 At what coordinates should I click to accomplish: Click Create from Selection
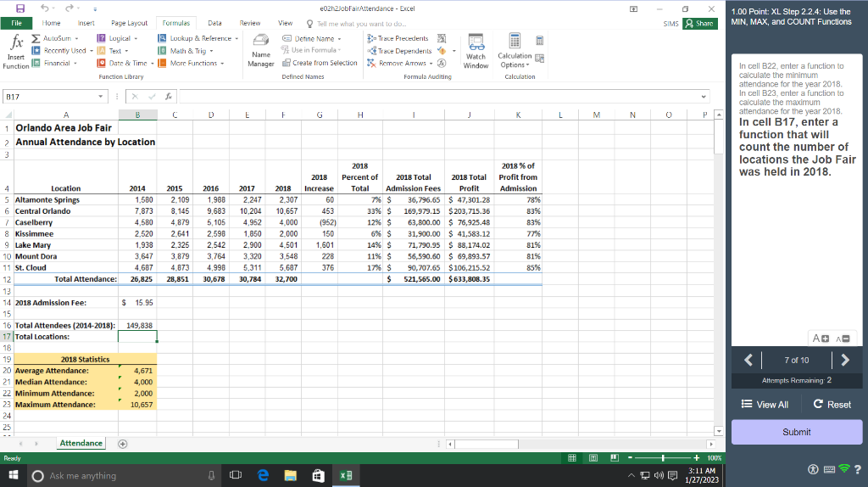(x=320, y=63)
